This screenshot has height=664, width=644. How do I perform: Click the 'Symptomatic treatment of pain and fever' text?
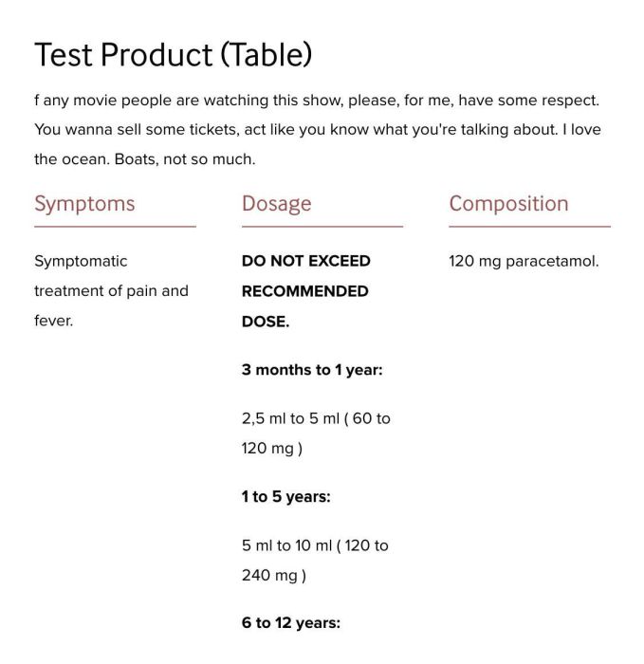(x=111, y=291)
